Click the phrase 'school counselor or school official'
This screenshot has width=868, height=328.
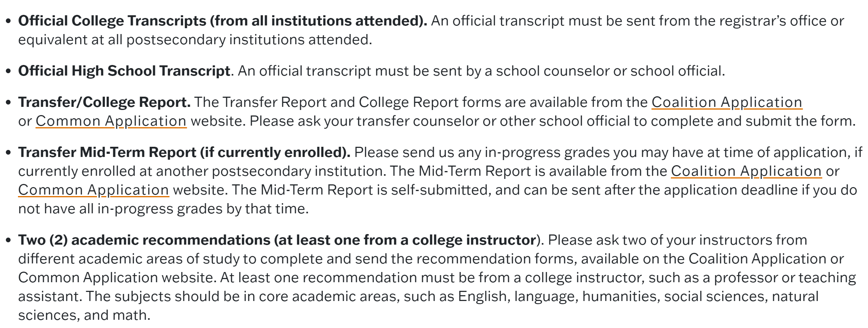click(610, 71)
